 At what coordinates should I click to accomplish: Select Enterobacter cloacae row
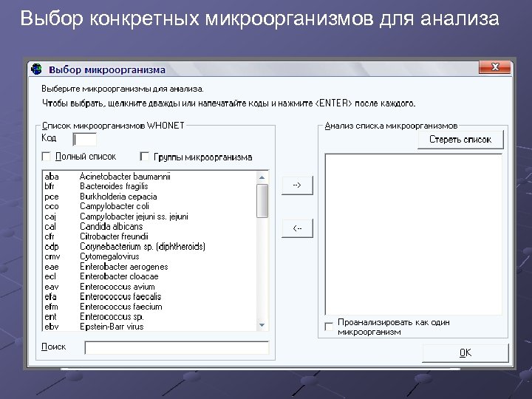coord(149,276)
